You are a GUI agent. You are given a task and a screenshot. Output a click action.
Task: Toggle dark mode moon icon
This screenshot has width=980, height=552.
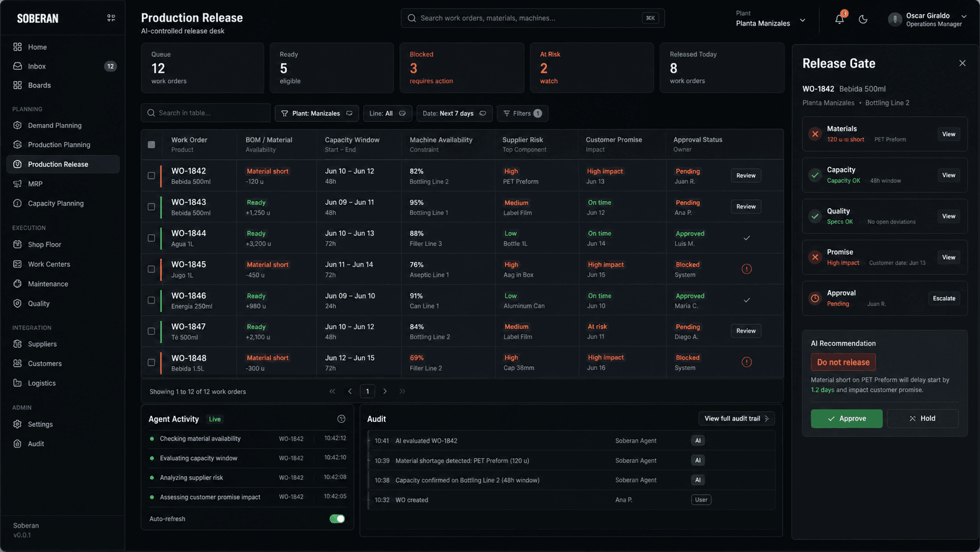(x=863, y=19)
